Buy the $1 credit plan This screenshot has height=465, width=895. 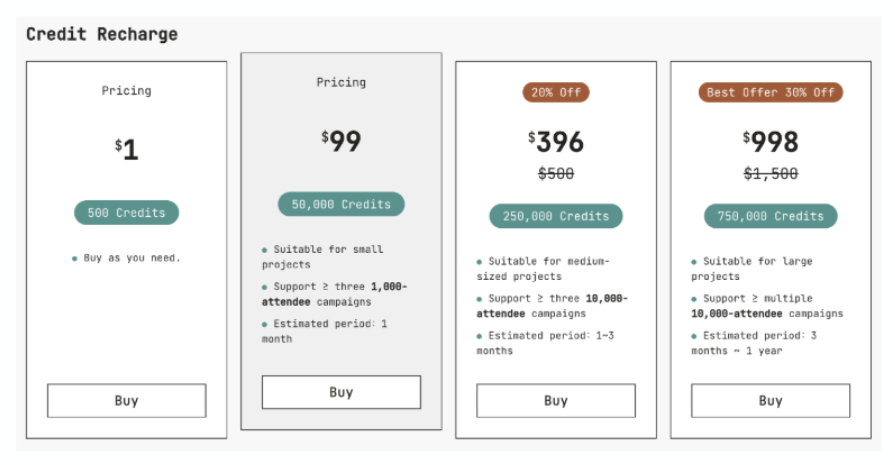point(127,401)
